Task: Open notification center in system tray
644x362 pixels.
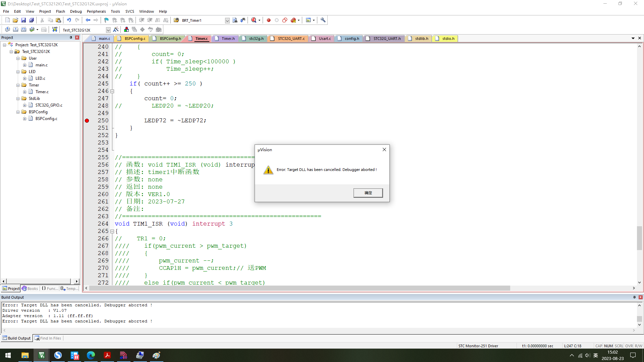Action: pyautogui.click(x=633, y=355)
